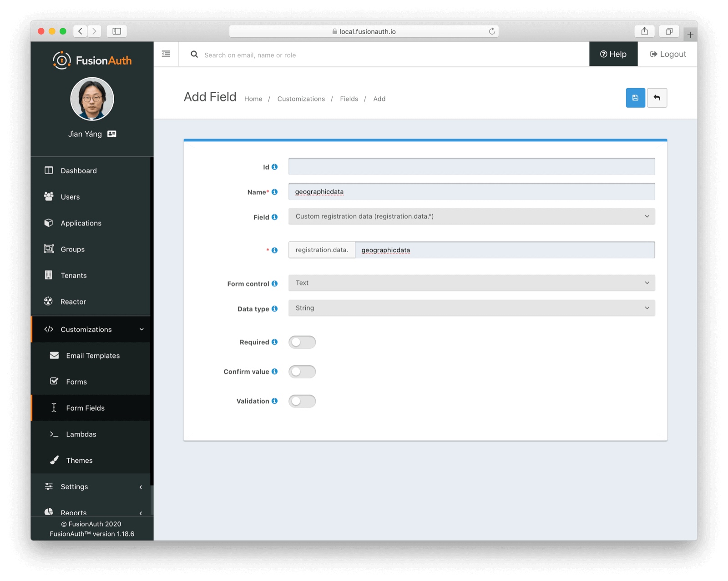Open the Form control dropdown

471,283
